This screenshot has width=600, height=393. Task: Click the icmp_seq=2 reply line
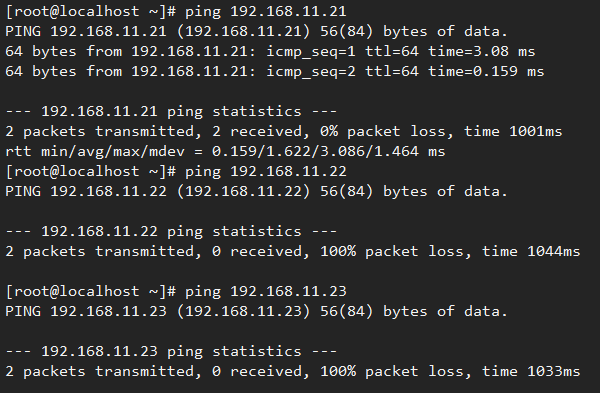click(275, 71)
